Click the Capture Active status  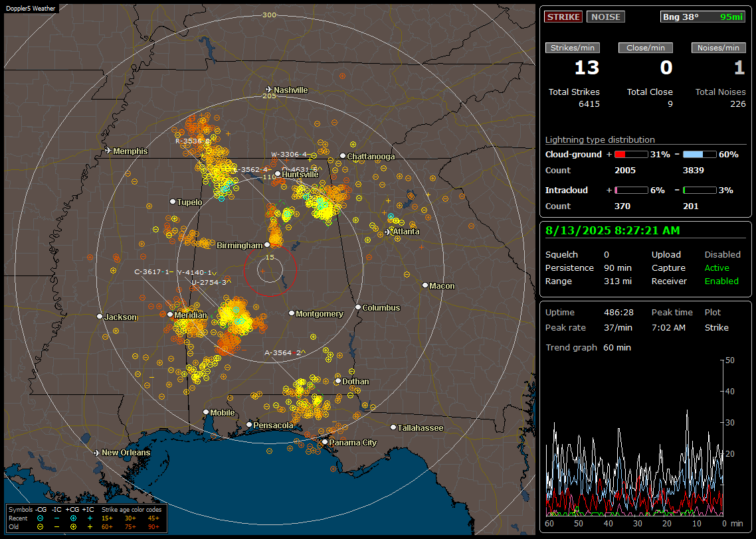pos(717,268)
